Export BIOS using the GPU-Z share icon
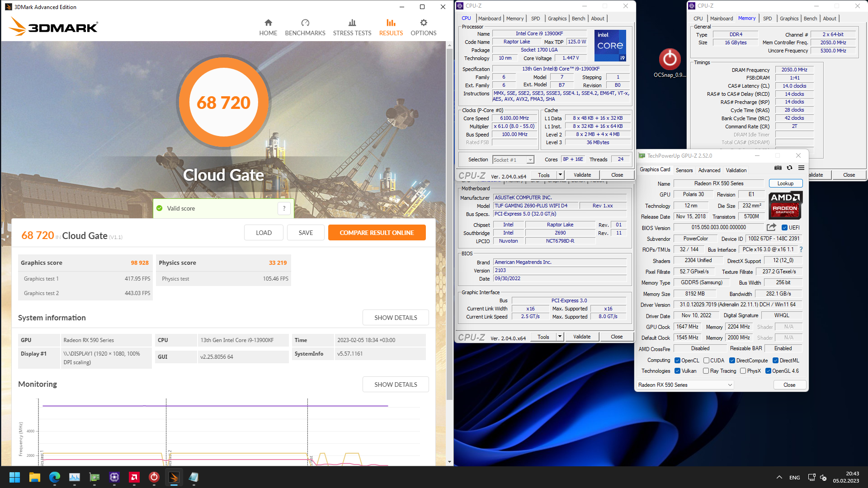Screen dimensions: 868x488 click(x=771, y=227)
